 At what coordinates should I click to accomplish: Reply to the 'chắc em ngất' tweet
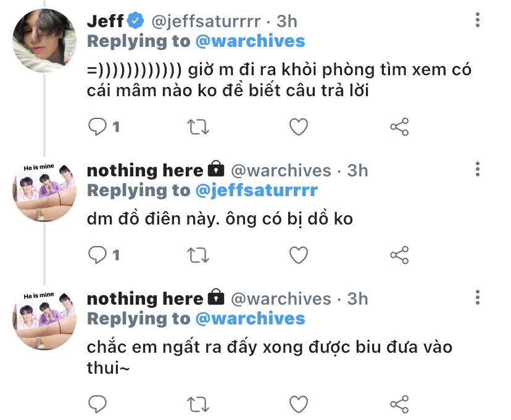tap(98, 404)
